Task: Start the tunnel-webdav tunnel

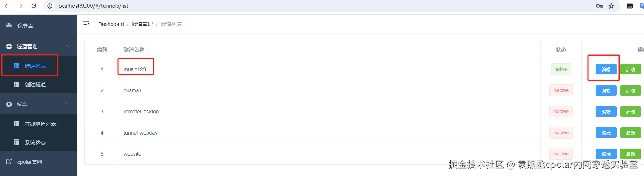Action: pyautogui.click(x=630, y=133)
